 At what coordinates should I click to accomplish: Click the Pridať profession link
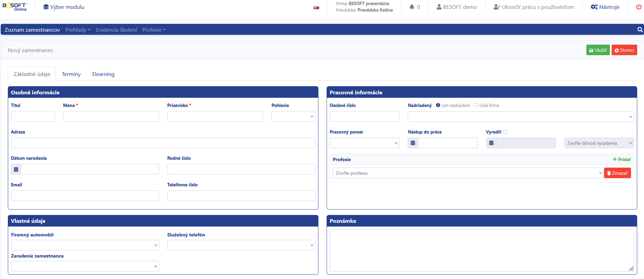click(621, 159)
